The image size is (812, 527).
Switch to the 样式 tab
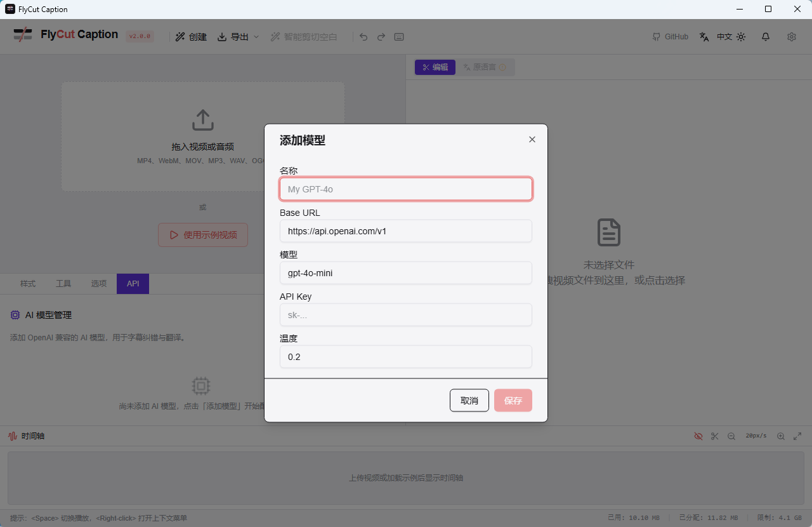(28, 284)
